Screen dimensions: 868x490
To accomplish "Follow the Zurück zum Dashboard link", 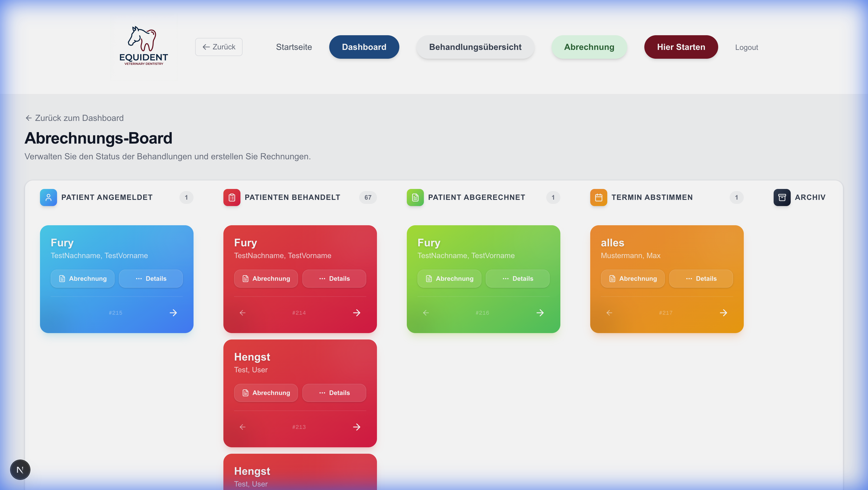I will click(x=74, y=118).
